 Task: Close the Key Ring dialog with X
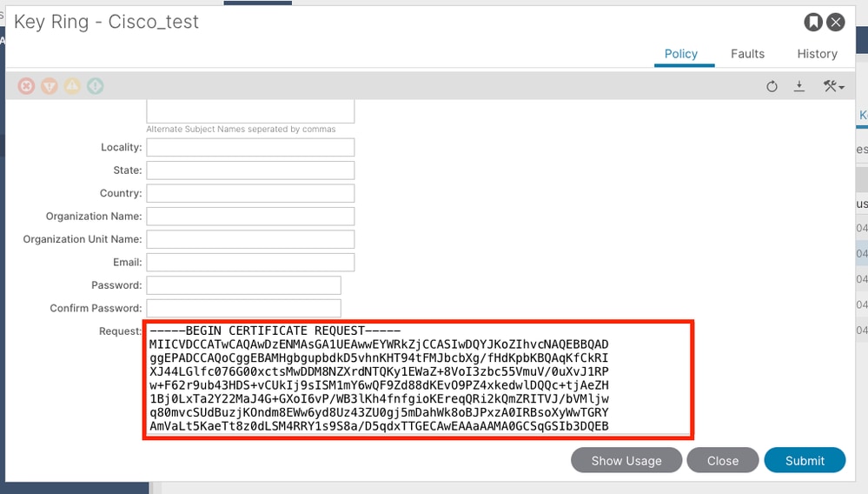click(836, 22)
